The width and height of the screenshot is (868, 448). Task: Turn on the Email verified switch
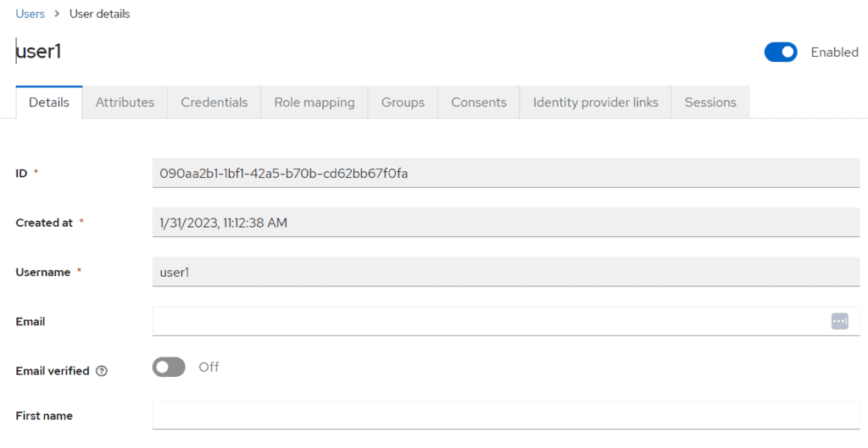pos(169,367)
